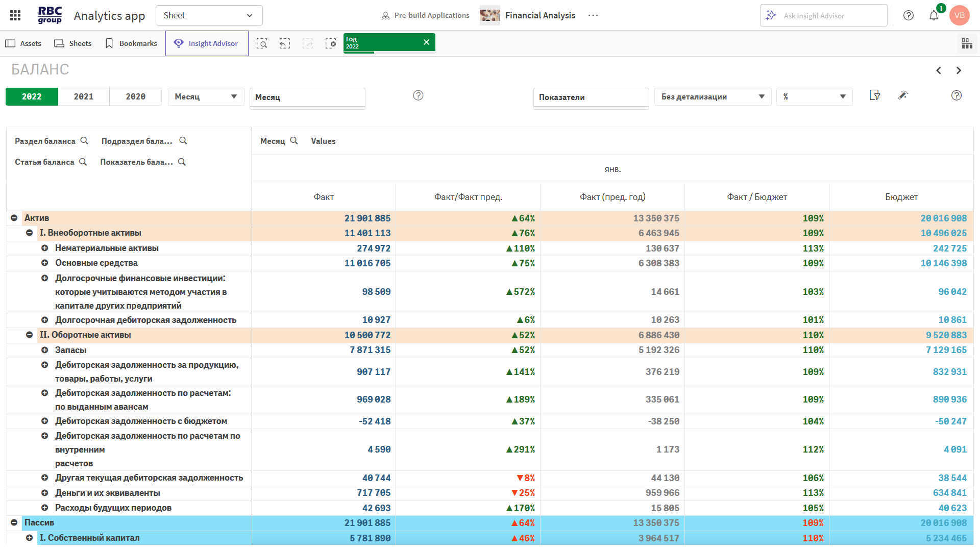Screen dimensions: 980x551
Task: Open the app launcher grid icon
Action: [x=15, y=15]
